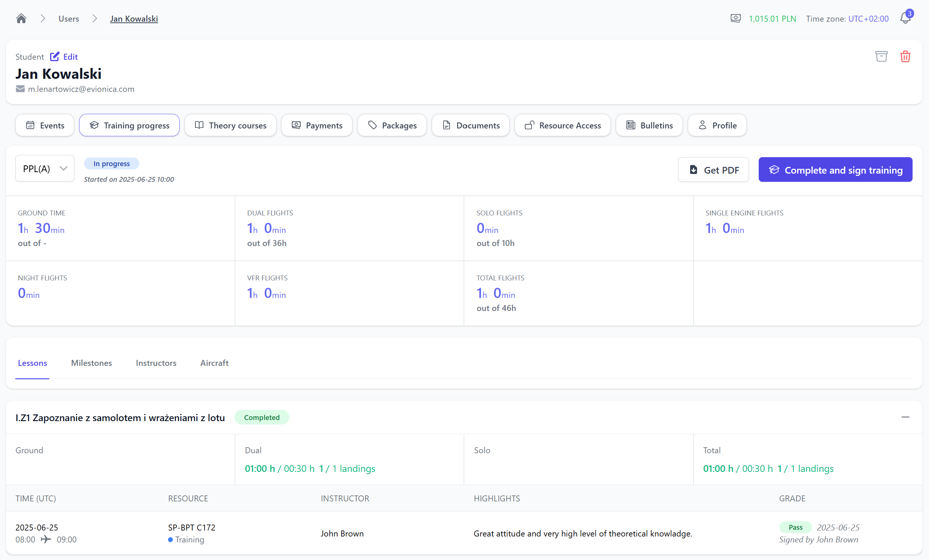Switch to the Milestones sub-tab
The height and width of the screenshot is (560, 929).
click(x=91, y=363)
